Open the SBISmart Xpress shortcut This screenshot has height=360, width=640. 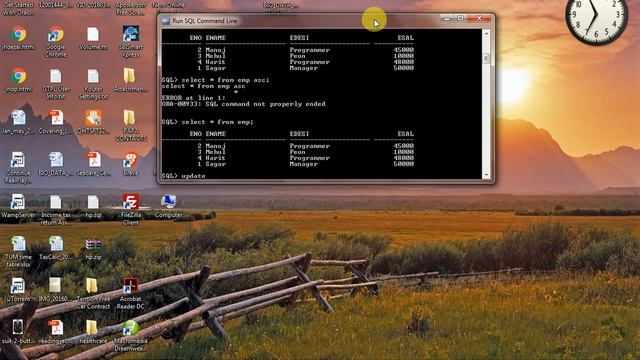click(x=131, y=34)
